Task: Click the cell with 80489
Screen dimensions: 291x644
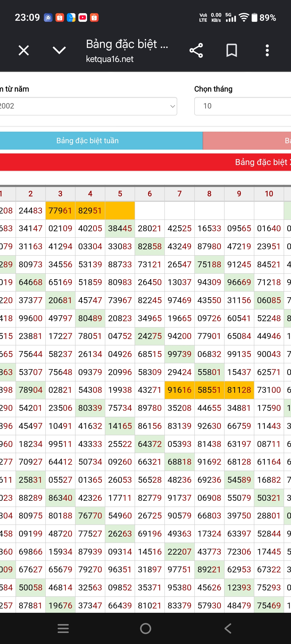Action: (90, 318)
